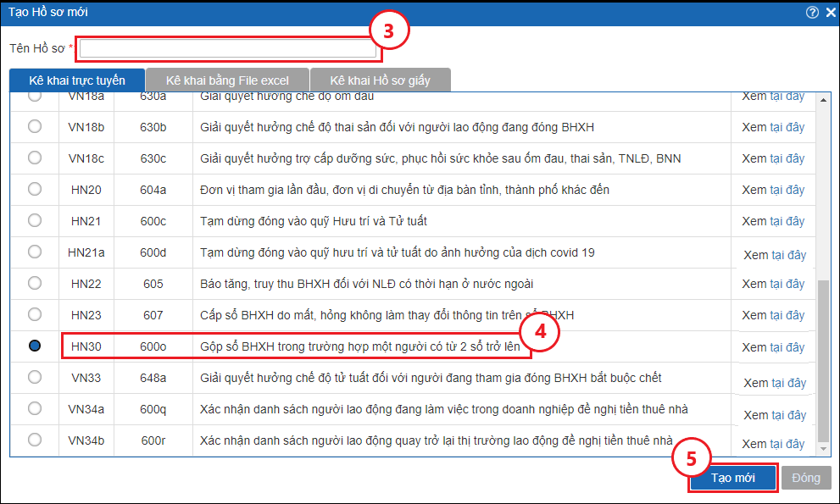Open the Kê khai bằng File excel tab
840x504 pixels.
click(x=227, y=80)
